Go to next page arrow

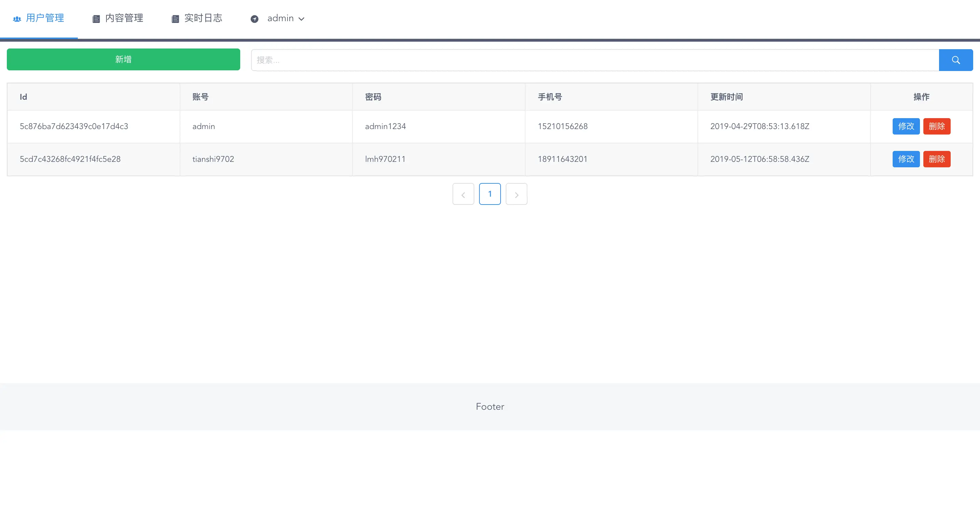(516, 194)
